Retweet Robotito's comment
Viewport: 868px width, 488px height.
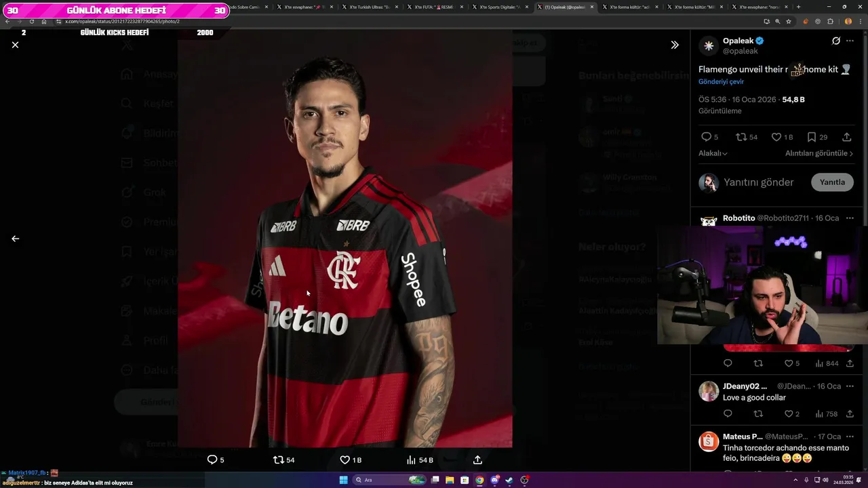tap(758, 363)
